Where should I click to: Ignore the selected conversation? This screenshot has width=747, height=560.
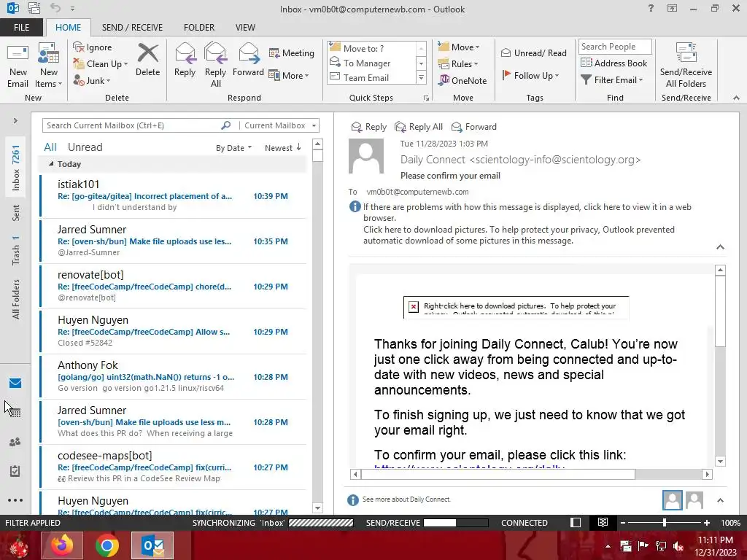(93, 47)
